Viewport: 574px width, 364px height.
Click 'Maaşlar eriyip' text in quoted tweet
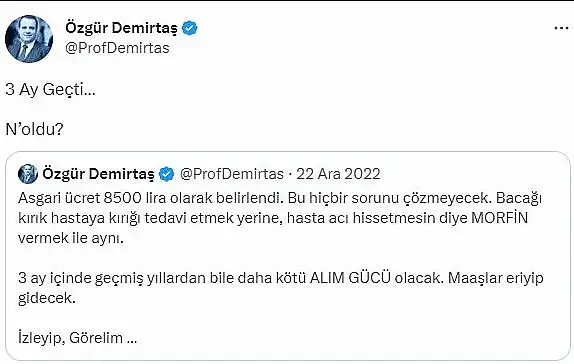496,278
